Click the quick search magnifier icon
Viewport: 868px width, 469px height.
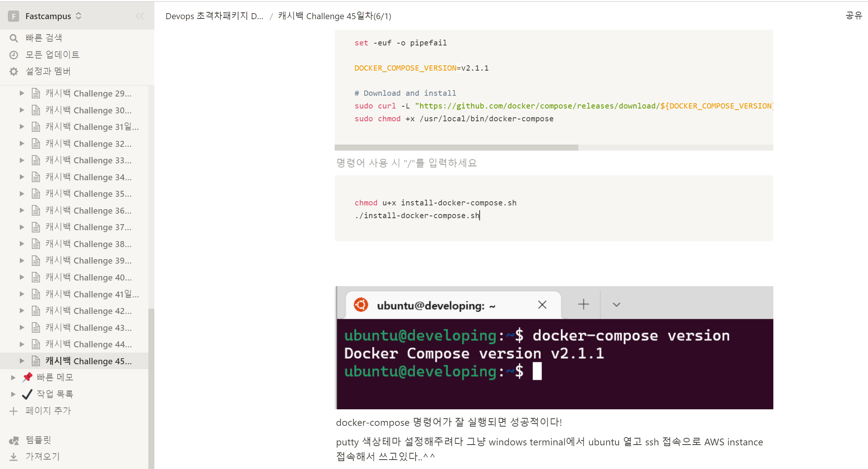point(14,38)
